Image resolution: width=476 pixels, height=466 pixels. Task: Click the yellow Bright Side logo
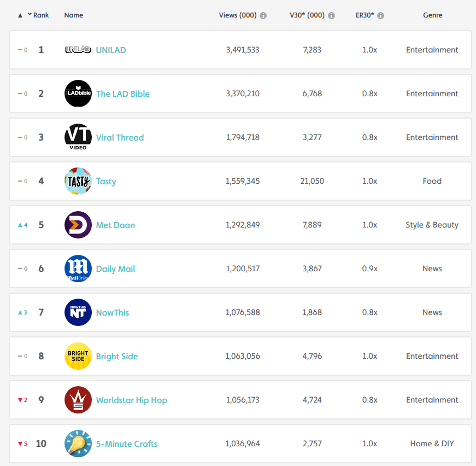[x=78, y=356]
